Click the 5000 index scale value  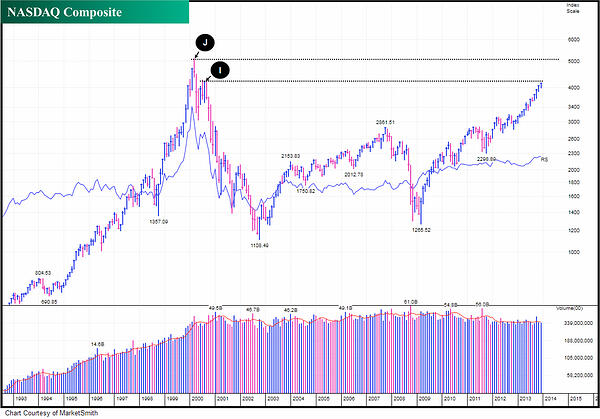tap(574, 61)
